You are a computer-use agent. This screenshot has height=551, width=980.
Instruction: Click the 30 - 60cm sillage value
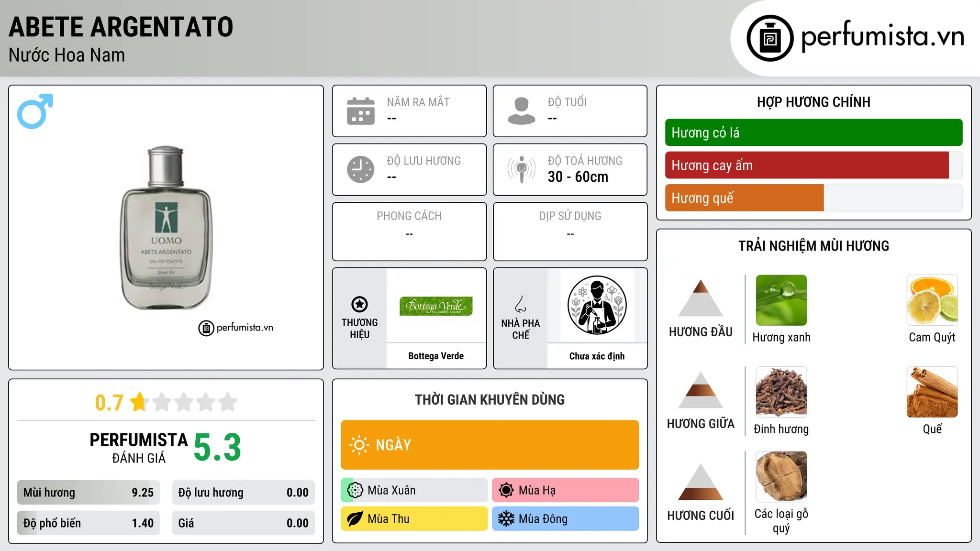[x=578, y=177]
